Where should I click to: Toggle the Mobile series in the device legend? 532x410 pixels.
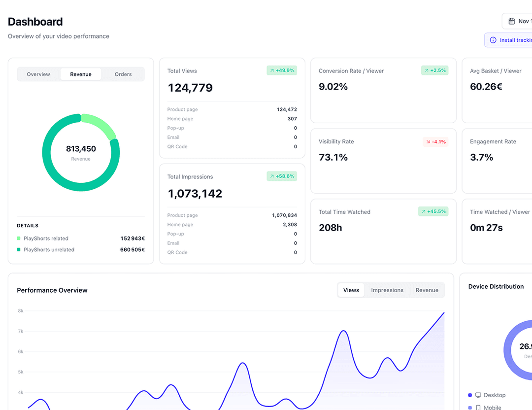(490, 408)
